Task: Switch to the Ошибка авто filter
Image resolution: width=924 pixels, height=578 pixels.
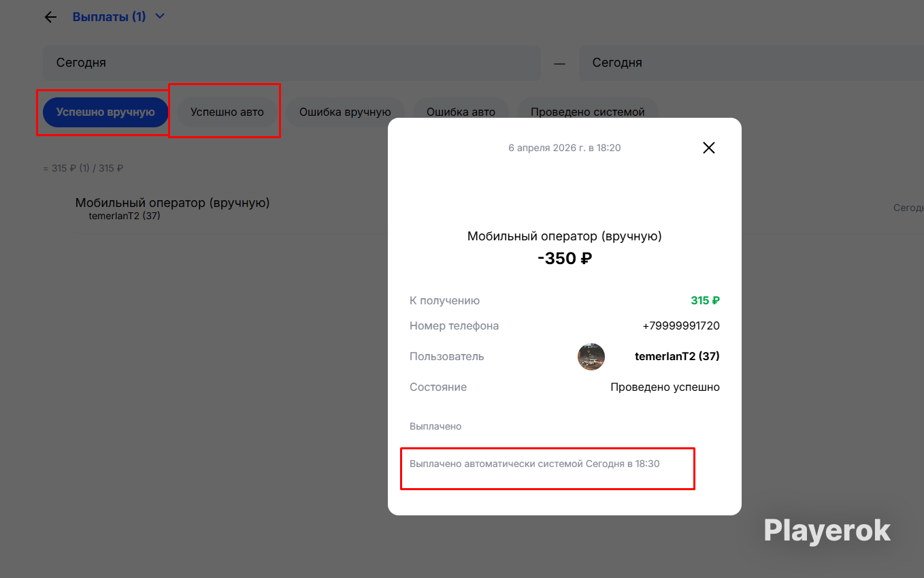Action: 461,112
